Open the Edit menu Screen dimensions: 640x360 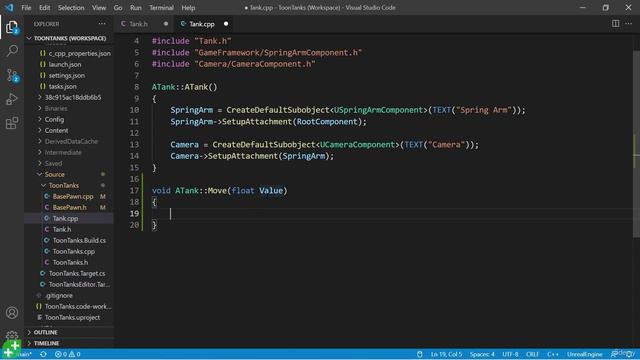click(x=44, y=8)
